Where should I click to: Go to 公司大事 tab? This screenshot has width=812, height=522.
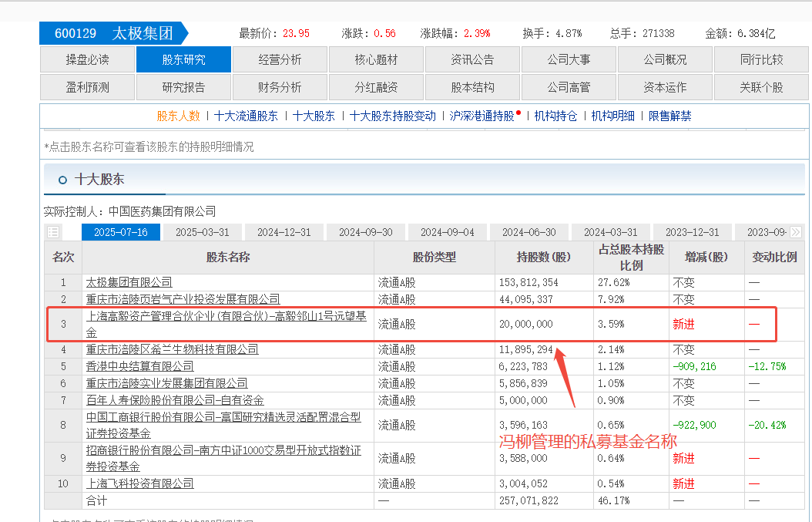(569, 59)
